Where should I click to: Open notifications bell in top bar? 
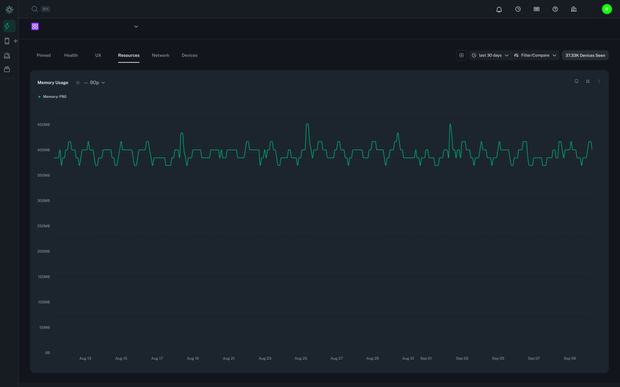(x=499, y=9)
